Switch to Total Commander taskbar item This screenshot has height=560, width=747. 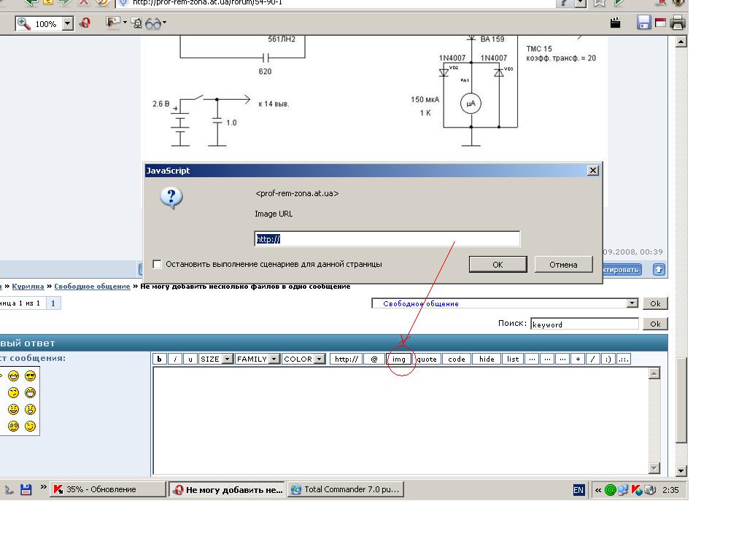[x=346, y=490]
